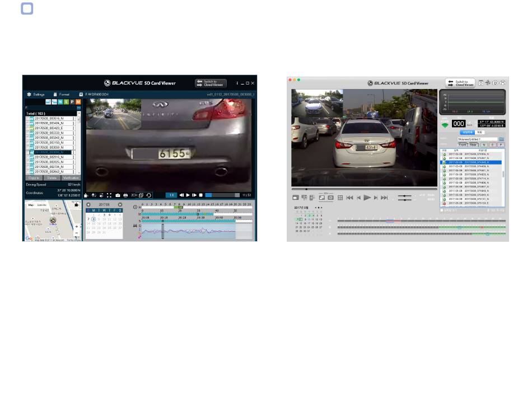Open Settings in the Windows viewer
Screen dimensions: 532x413
tap(35, 95)
